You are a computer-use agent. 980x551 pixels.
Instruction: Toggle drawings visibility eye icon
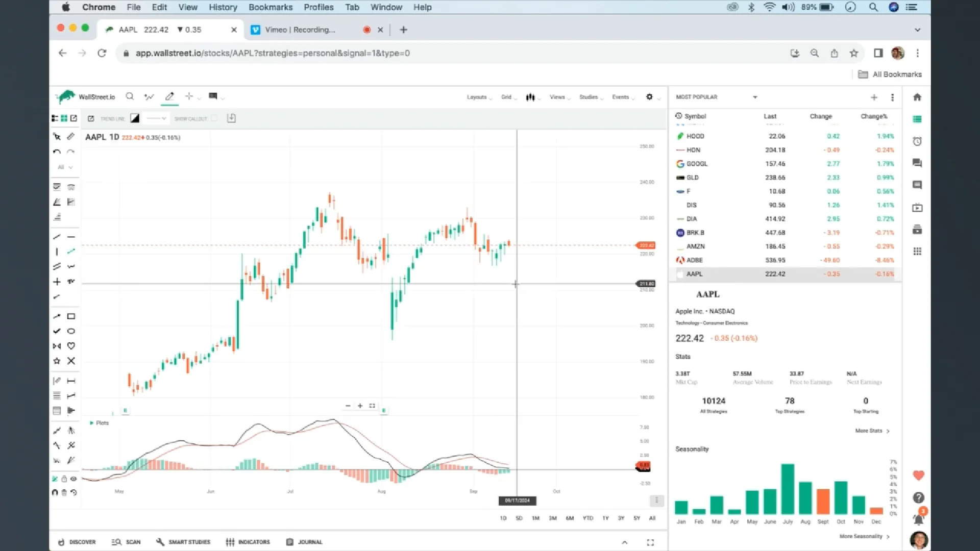tap(73, 479)
